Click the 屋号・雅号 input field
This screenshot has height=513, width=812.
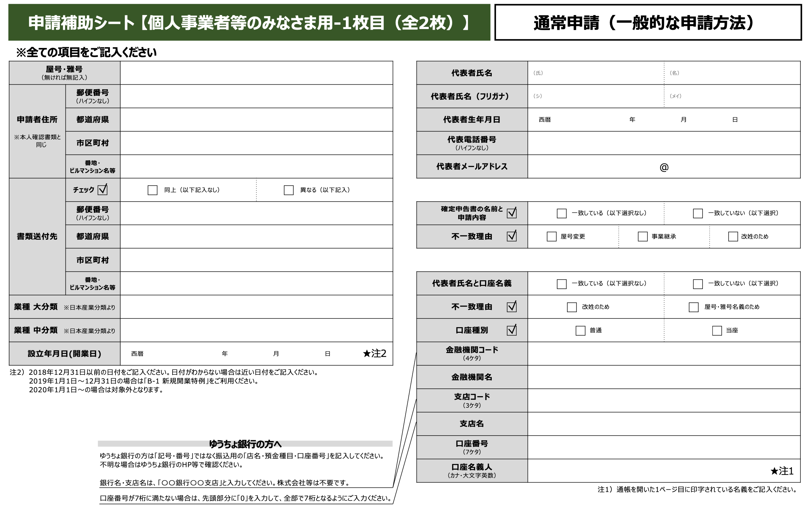pyautogui.click(x=257, y=73)
